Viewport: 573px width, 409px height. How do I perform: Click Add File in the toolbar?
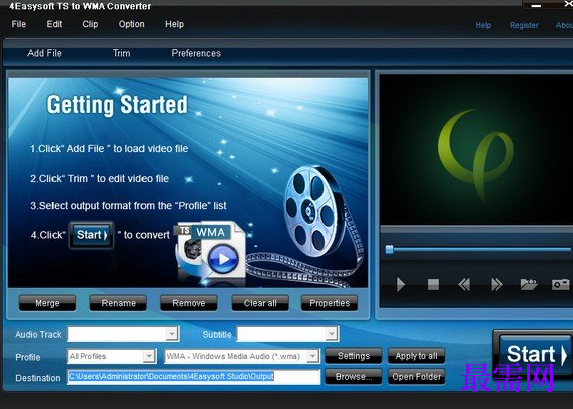tap(44, 53)
